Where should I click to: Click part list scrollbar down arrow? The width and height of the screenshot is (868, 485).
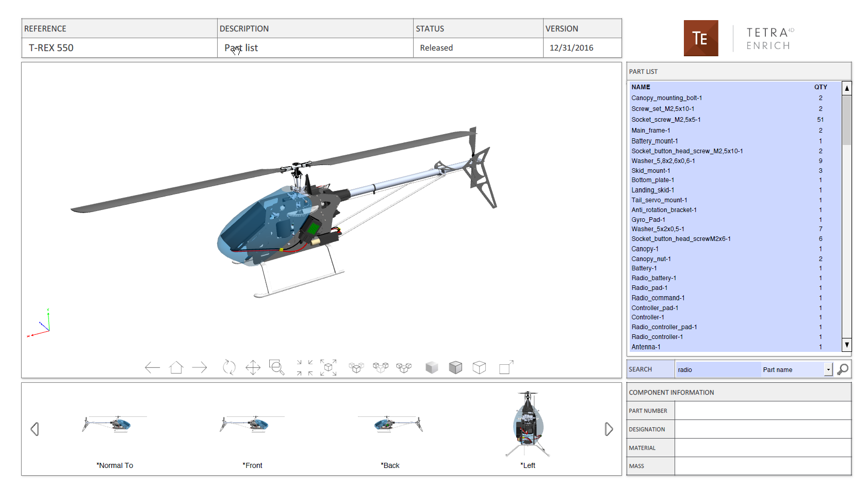(x=847, y=345)
